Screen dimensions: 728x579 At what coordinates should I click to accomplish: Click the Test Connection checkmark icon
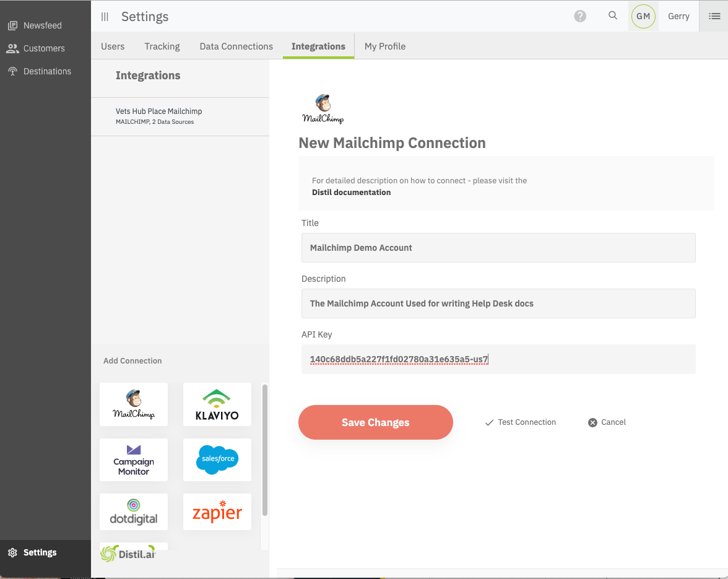(x=489, y=422)
